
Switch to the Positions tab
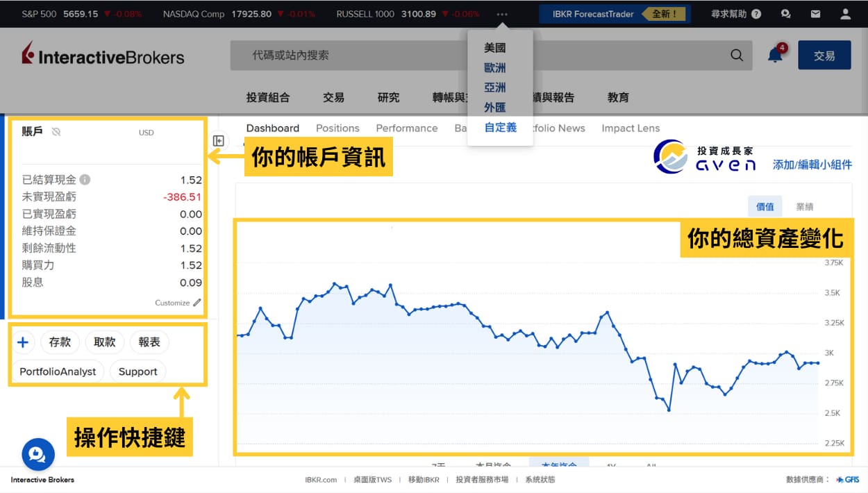337,128
